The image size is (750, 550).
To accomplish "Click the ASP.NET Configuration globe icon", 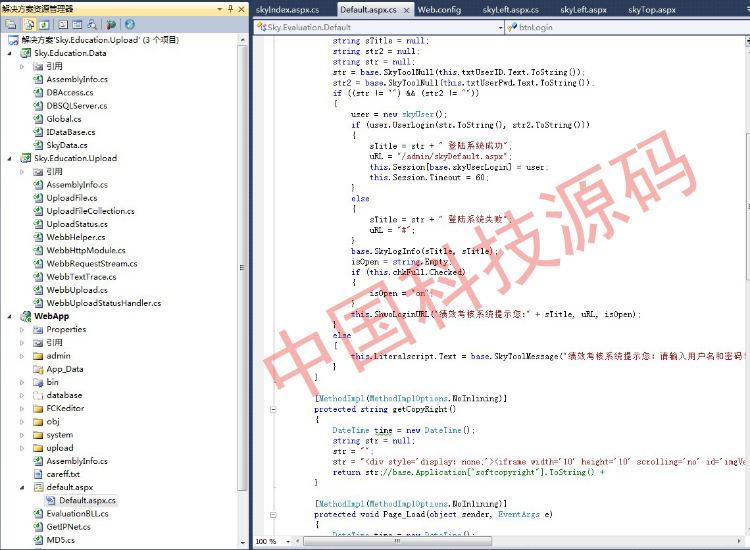I will [130, 24].
